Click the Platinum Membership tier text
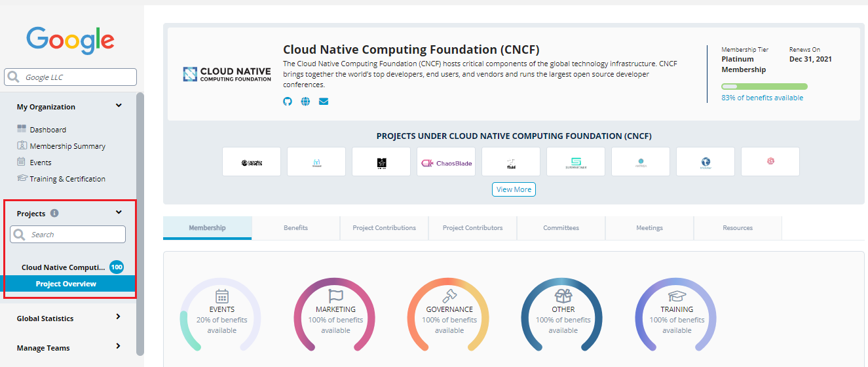This screenshot has height=367, width=868. (744, 64)
